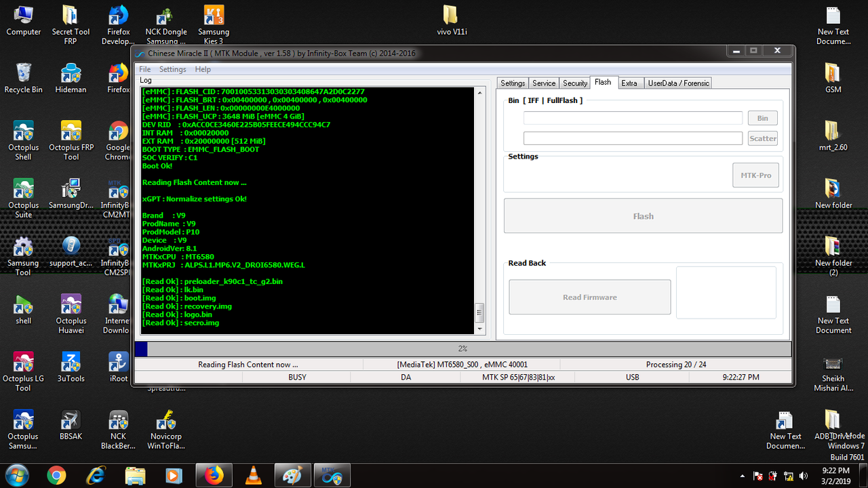Click 'MTK SP 65|67|83|81|xx' status cell
This screenshot has width=868, height=488.
[x=518, y=377]
